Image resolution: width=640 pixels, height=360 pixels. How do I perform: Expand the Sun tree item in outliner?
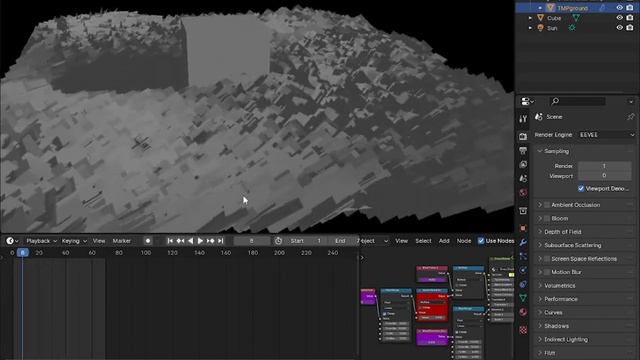(x=530, y=28)
